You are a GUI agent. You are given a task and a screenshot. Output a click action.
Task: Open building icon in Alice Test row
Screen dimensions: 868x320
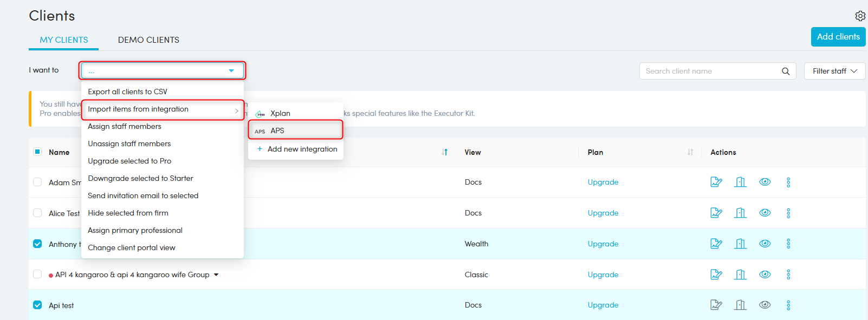click(740, 213)
